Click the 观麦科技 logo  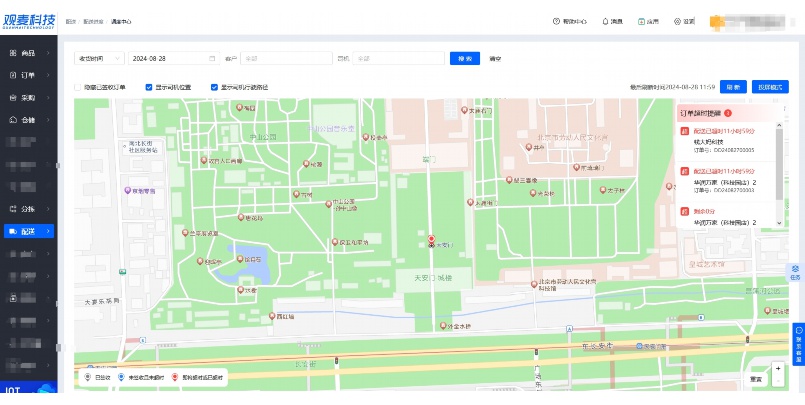pyautogui.click(x=30, y=20)
